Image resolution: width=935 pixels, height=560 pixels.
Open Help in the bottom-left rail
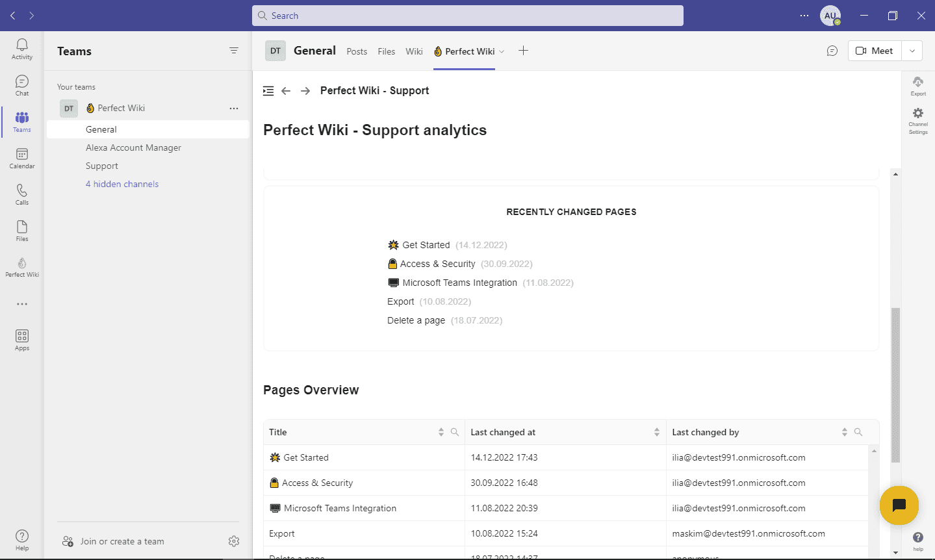22,540
